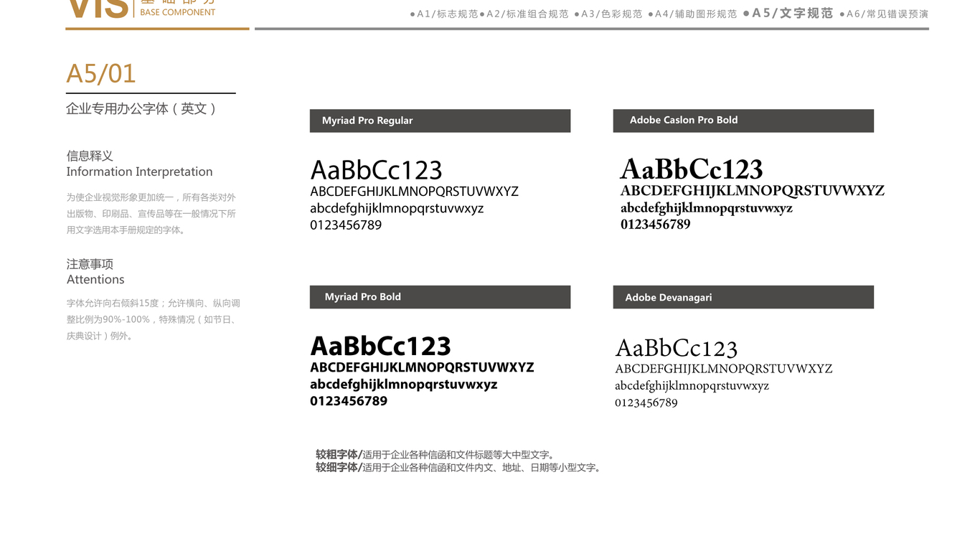980x551 pixels.
Task: Click the lowercase alphabet under Myriad Pro Regular
Action: click(397, 209)
